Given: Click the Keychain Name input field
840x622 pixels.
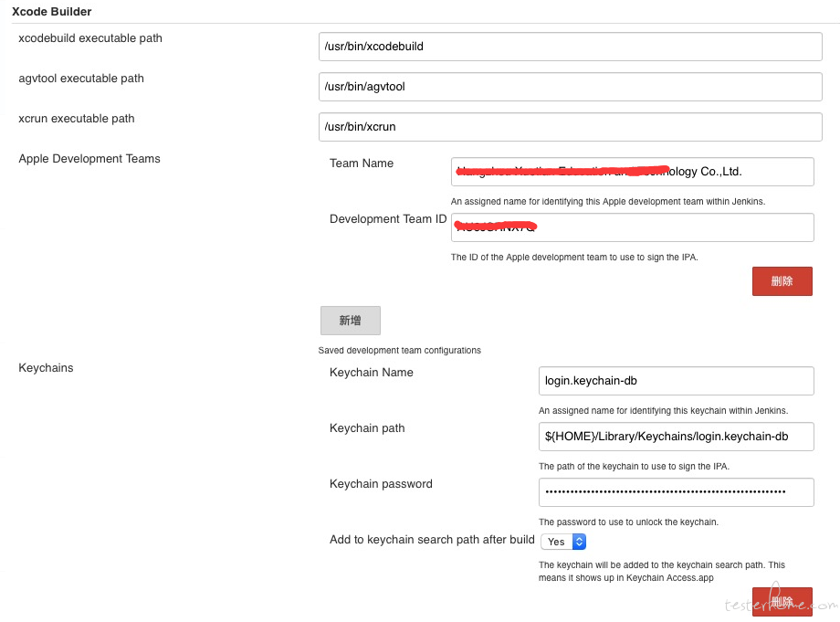Looking at the screenshot, I should point(676,381).
